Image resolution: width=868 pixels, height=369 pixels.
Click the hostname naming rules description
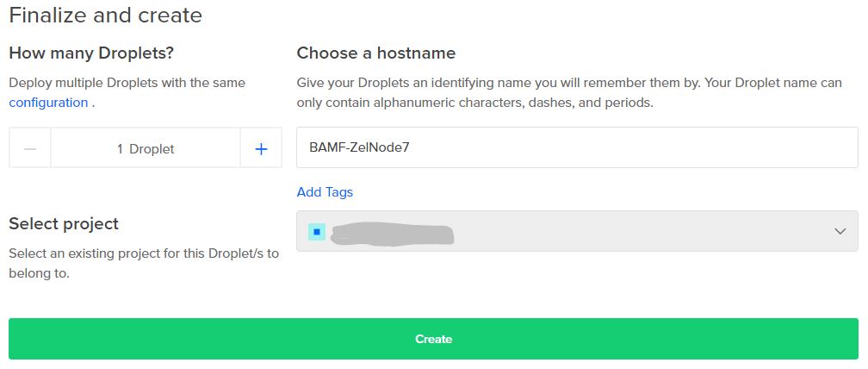pyautogui.click(x=569, y=92)
